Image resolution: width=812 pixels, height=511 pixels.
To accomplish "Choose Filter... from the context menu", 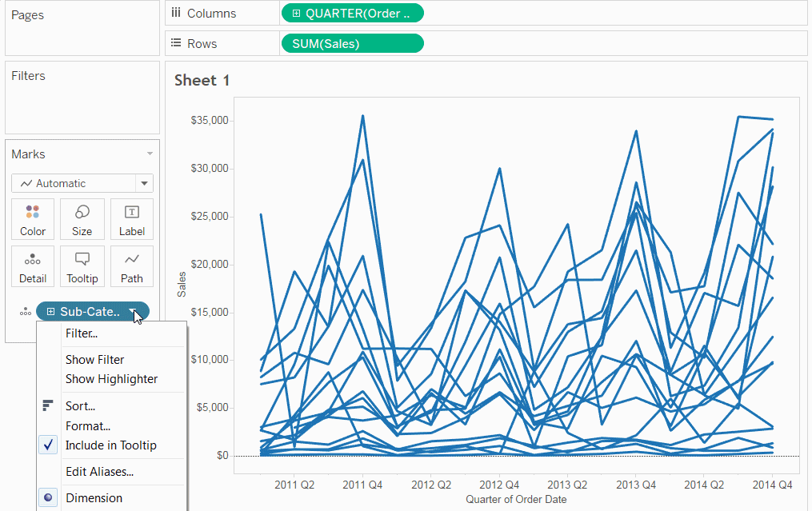I will (x=82, y=333).
